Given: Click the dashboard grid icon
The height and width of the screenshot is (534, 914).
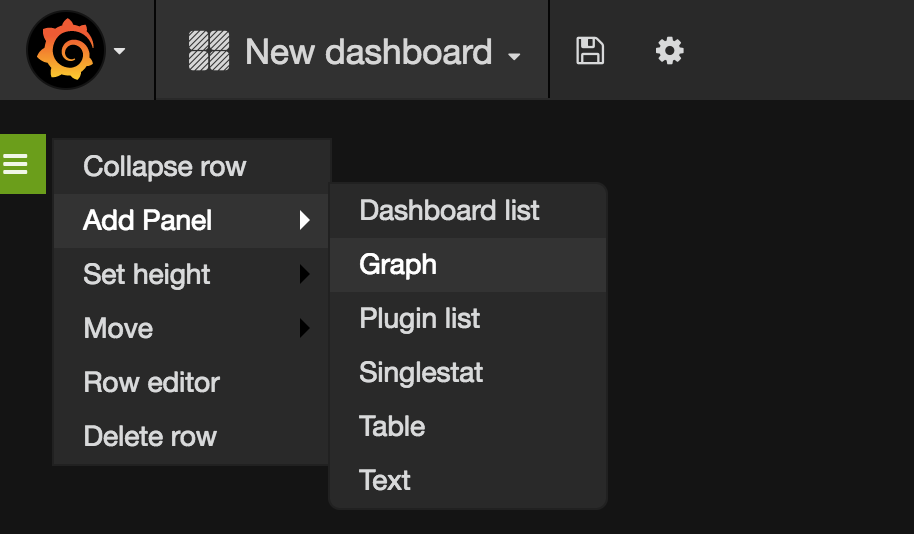Looking at the screenshot, I should pos(209,51).
